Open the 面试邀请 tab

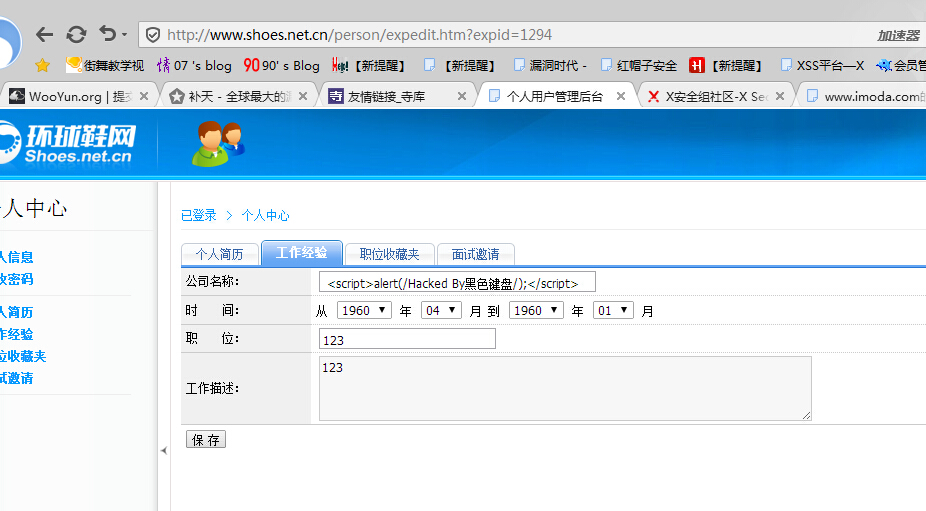[475, 254]
